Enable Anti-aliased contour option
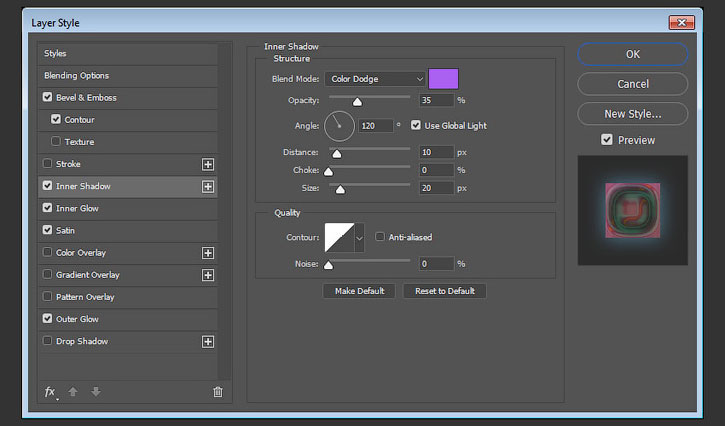The width and height of the screenshot is (725, 426). point(380,237)
